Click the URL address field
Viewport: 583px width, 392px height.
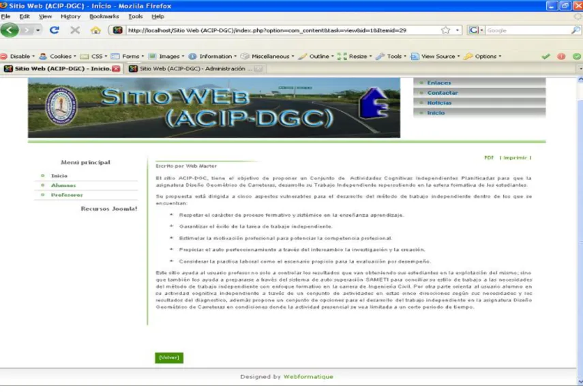282,31
